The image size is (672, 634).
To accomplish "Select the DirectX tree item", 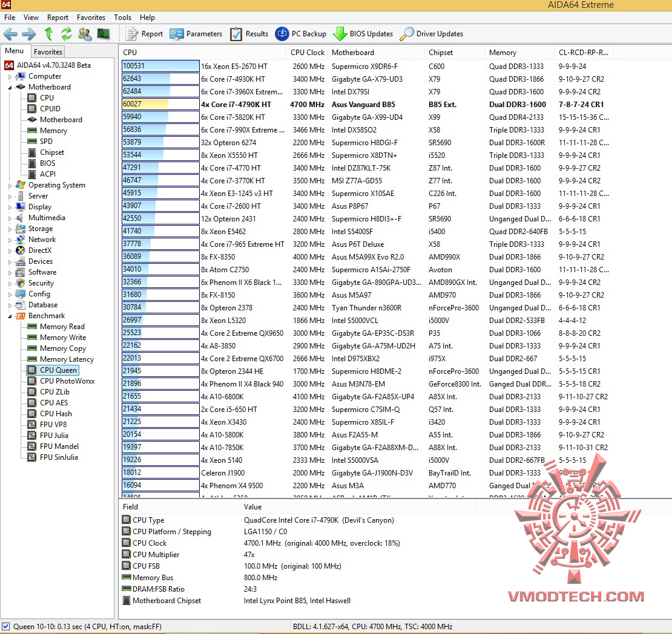I will point(34,250).
